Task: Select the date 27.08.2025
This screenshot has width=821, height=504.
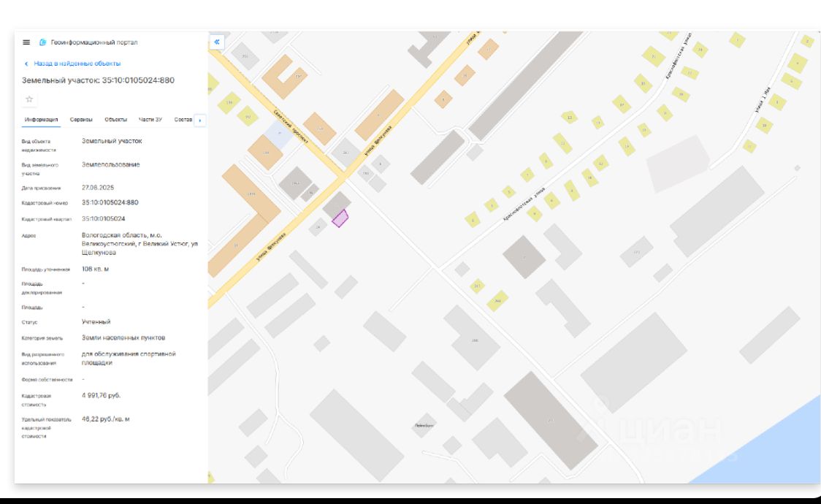Action: tap(97, 188)
